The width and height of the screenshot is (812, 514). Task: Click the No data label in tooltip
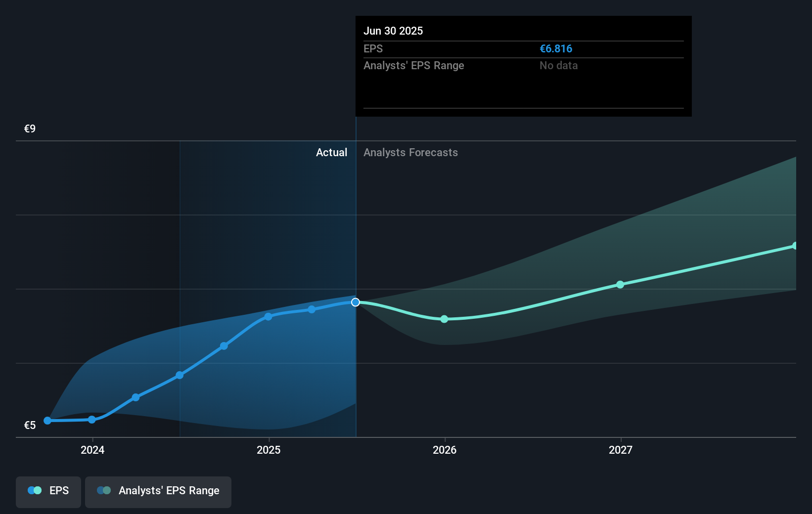click(x=558, y=65)
